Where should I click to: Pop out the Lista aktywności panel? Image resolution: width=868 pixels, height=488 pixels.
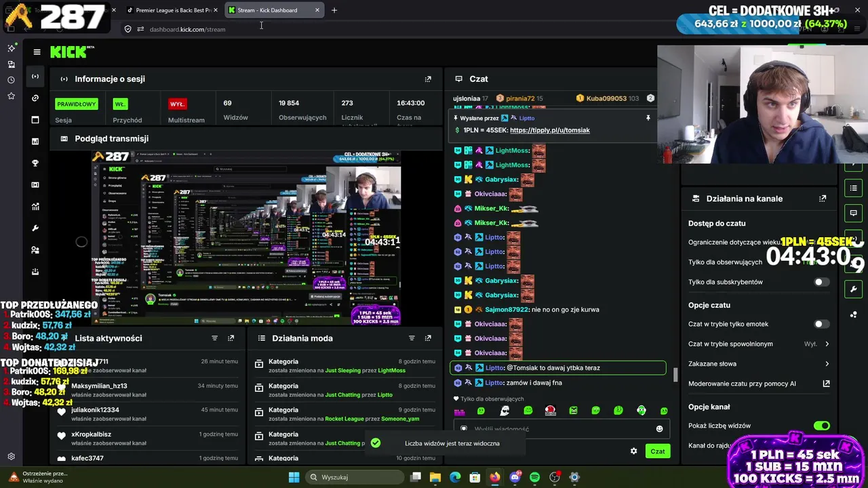point(231,338)
